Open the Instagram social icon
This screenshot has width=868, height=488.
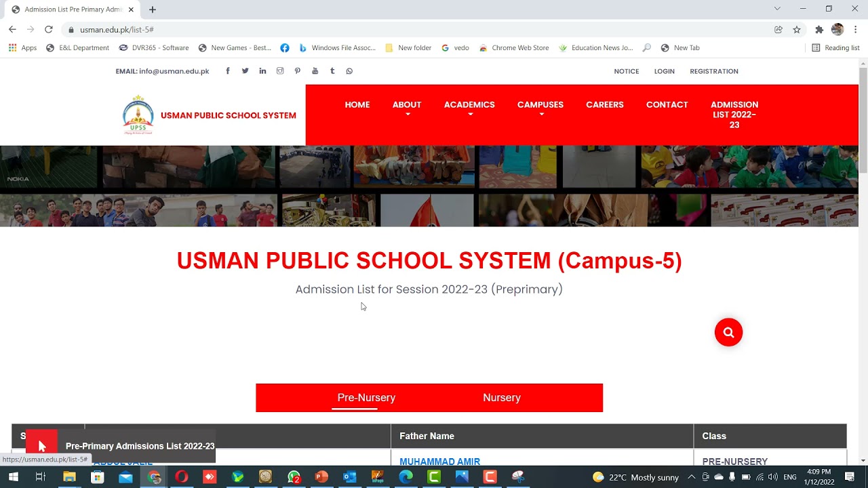click(x=280, y=71)
